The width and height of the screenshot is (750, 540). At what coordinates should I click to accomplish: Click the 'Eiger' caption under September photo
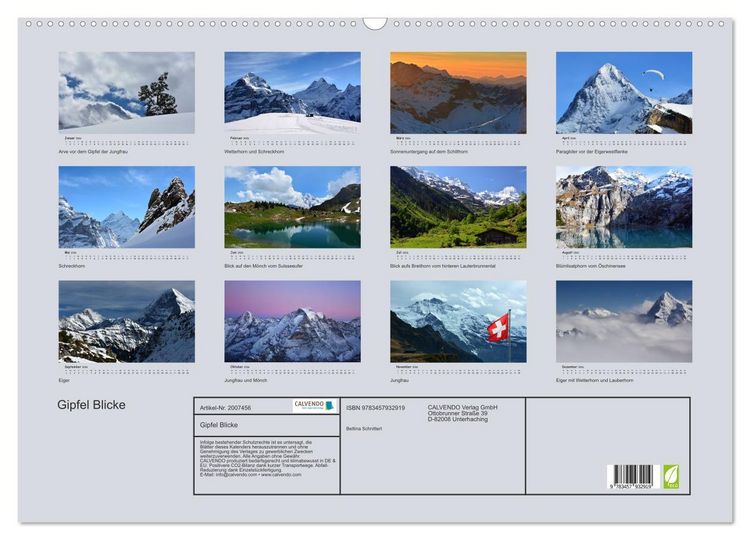[64, 380]
